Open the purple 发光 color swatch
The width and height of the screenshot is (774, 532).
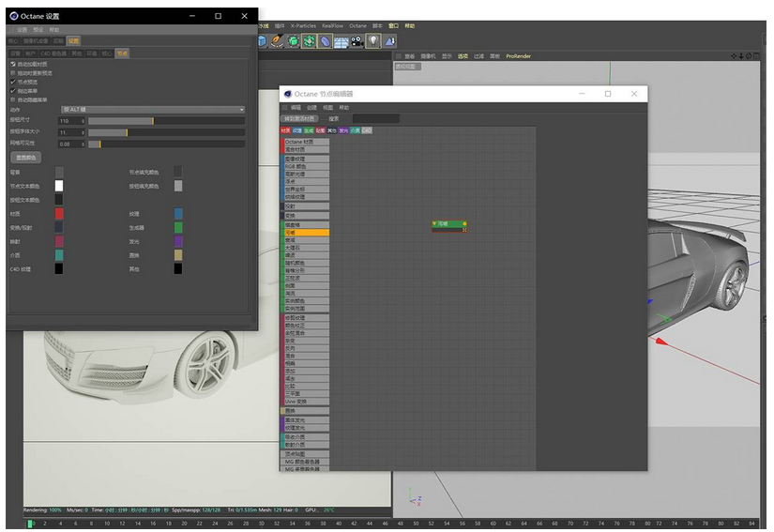(x=178, y=241)
